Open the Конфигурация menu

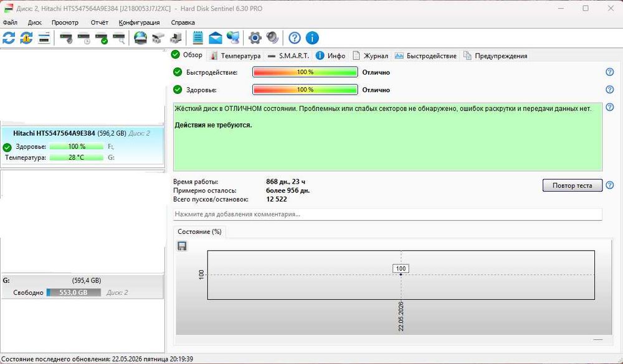[x=139, y=22]
